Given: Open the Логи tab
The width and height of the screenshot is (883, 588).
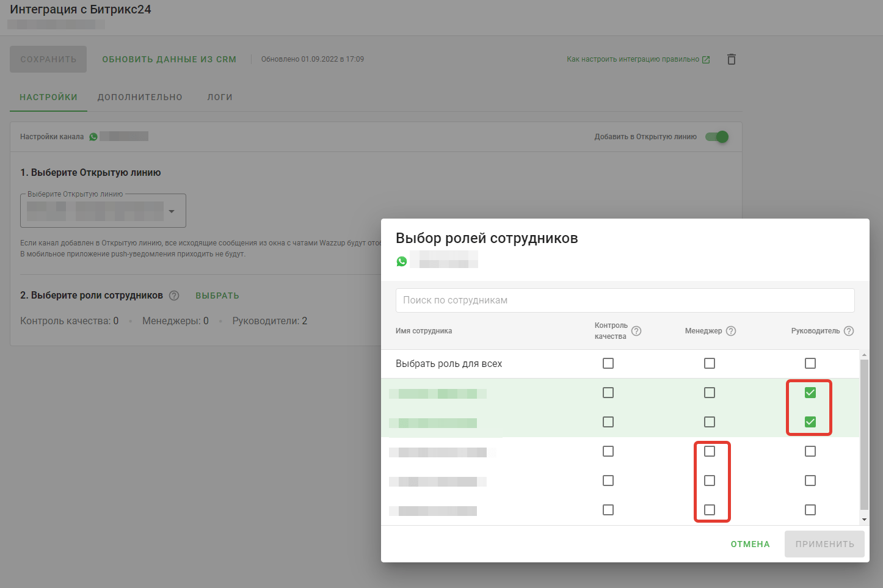Looking at the screenshot, I should click(x=220, y=97).
